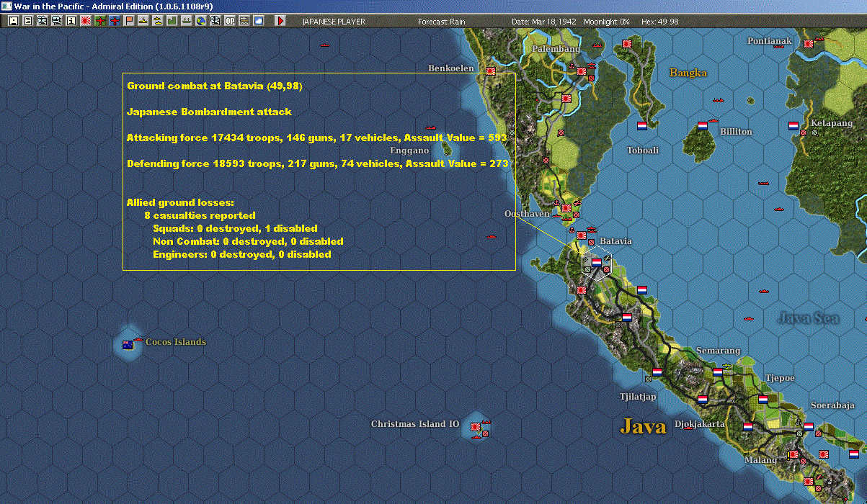Click the Malang city label
This screenshot has height=504, width=867.
click(760, 460)
